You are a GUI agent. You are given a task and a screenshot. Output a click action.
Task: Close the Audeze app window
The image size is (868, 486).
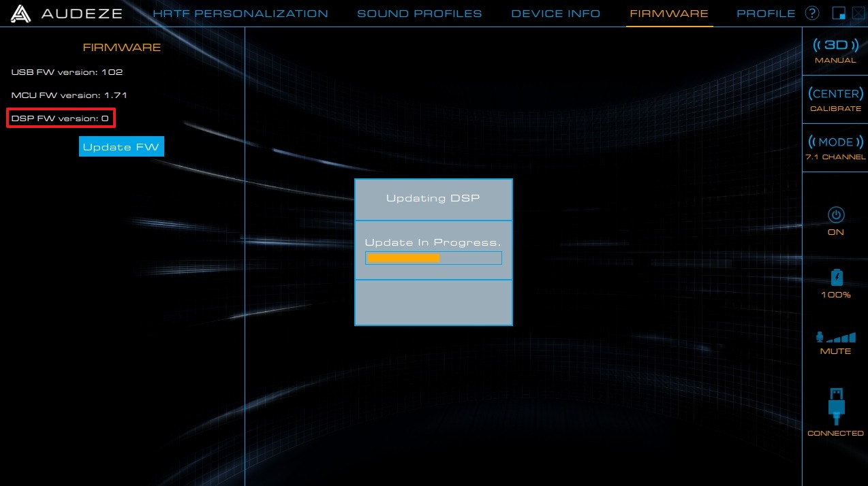(857, 13)
